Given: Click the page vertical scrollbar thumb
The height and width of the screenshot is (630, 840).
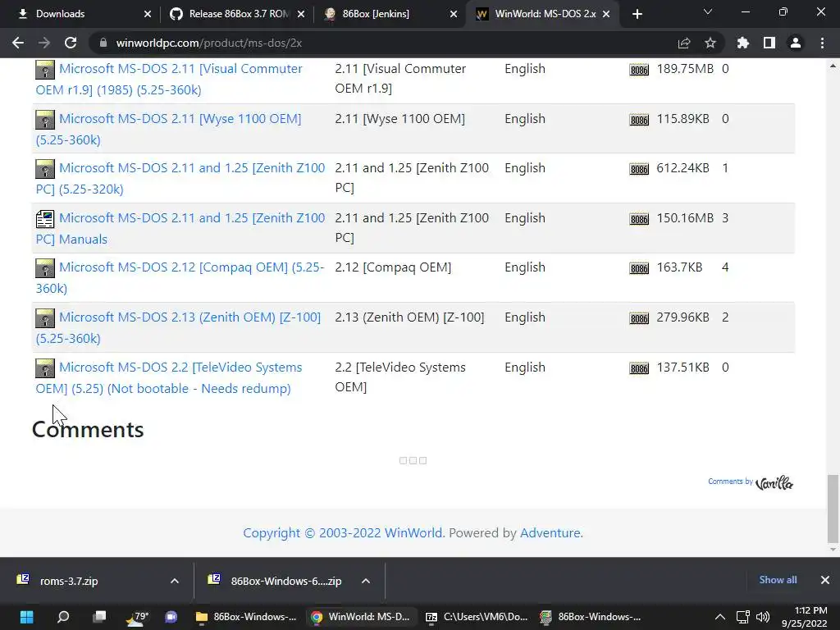Looking at the screenshot, I should click(832, 509).
